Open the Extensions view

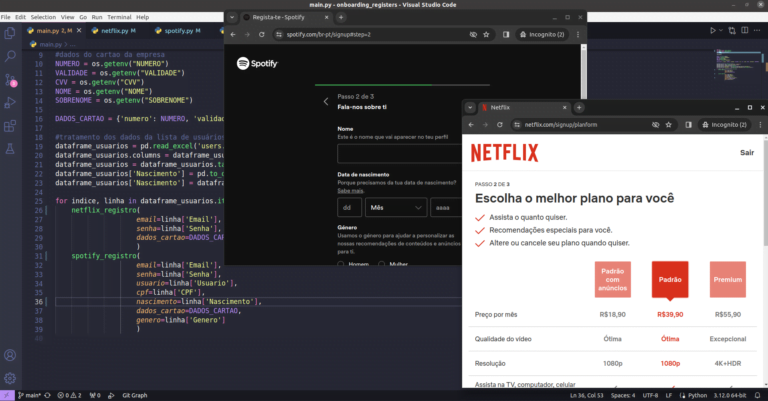[10, 126]
